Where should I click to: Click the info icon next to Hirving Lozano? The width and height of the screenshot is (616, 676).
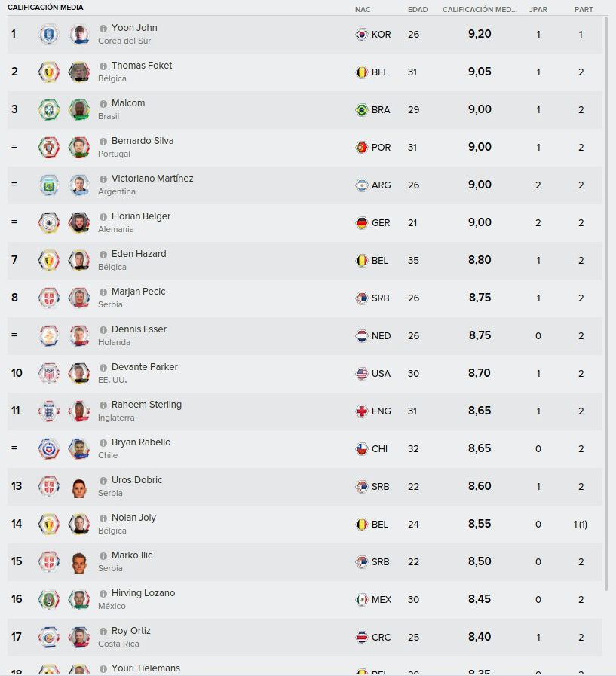point(103,594)
